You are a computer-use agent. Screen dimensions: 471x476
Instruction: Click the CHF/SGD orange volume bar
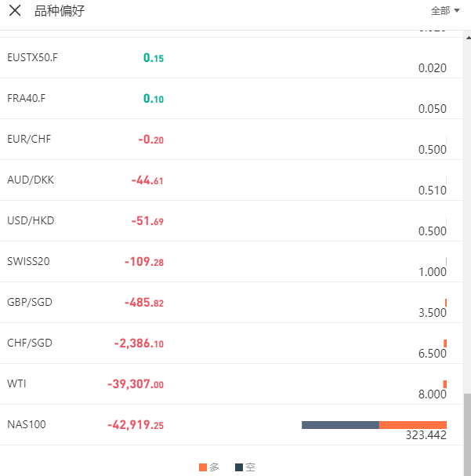point(445,343)
